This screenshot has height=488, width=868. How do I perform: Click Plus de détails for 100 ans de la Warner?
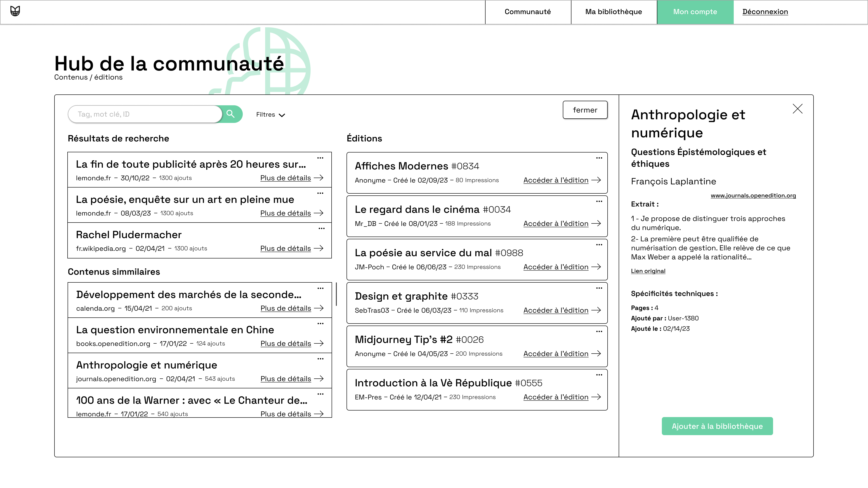(286, 414)
